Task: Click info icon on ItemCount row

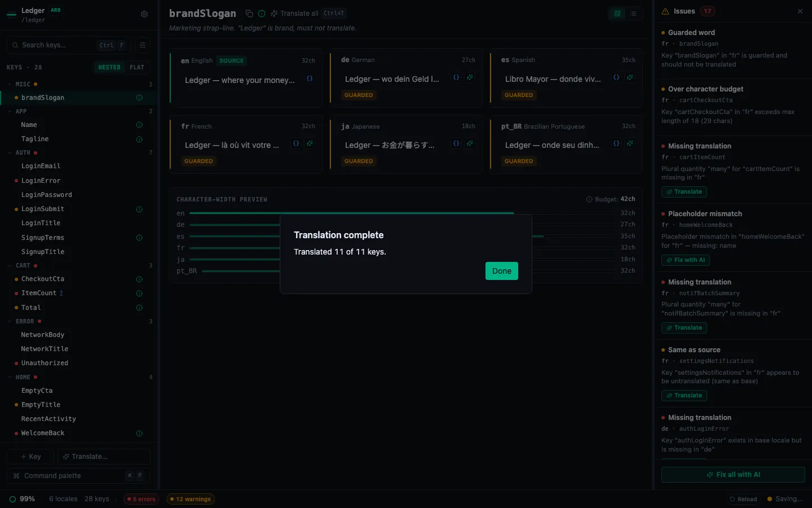Action: pos(139,294)
